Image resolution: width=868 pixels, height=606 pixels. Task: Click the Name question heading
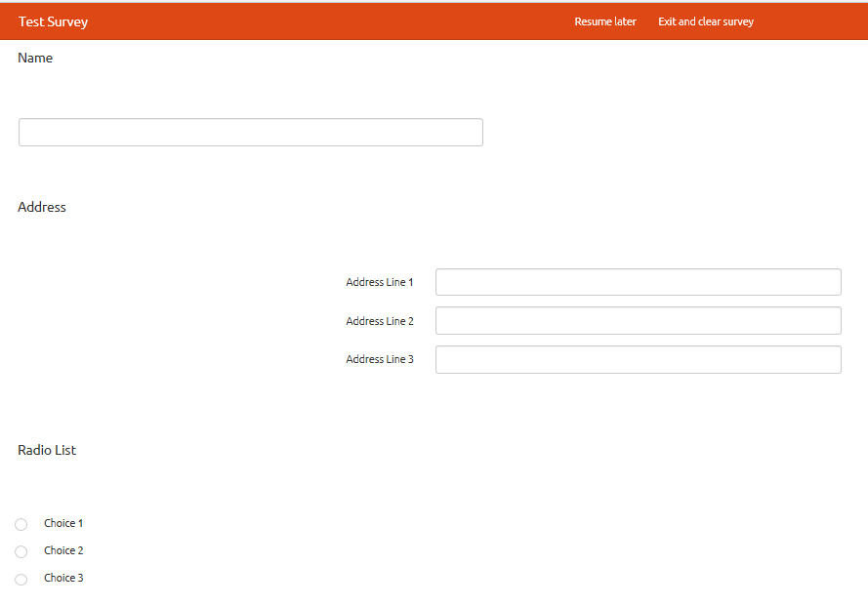(x=35, y=59)
